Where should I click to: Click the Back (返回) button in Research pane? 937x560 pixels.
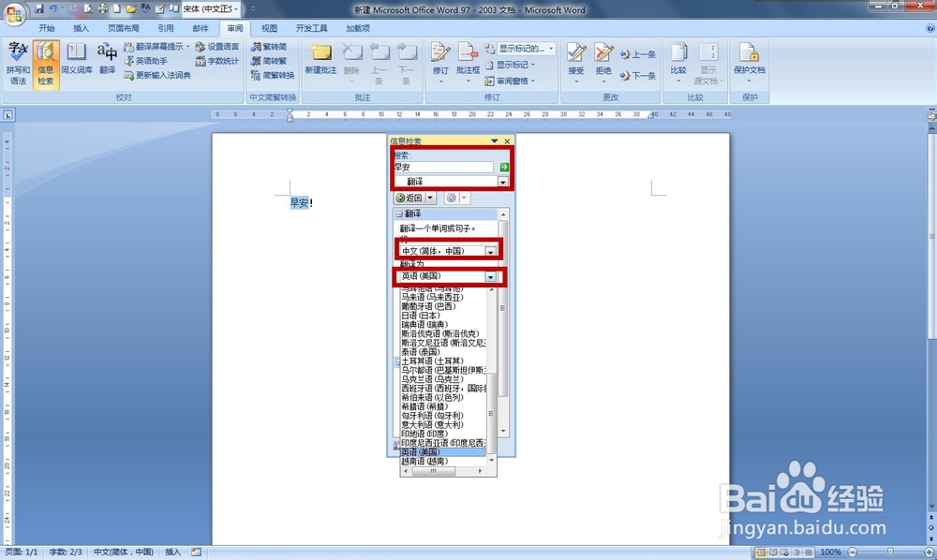(x=411, y=197)
